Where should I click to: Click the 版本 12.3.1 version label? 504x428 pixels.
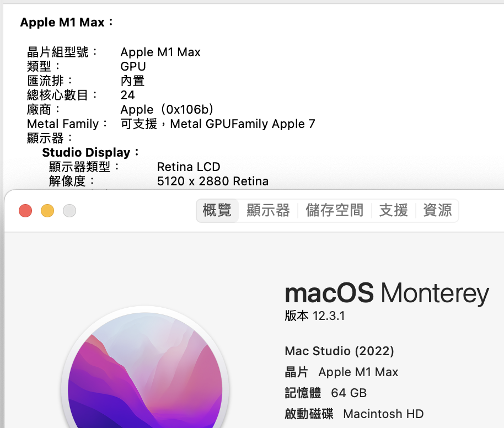pos(315,316)
